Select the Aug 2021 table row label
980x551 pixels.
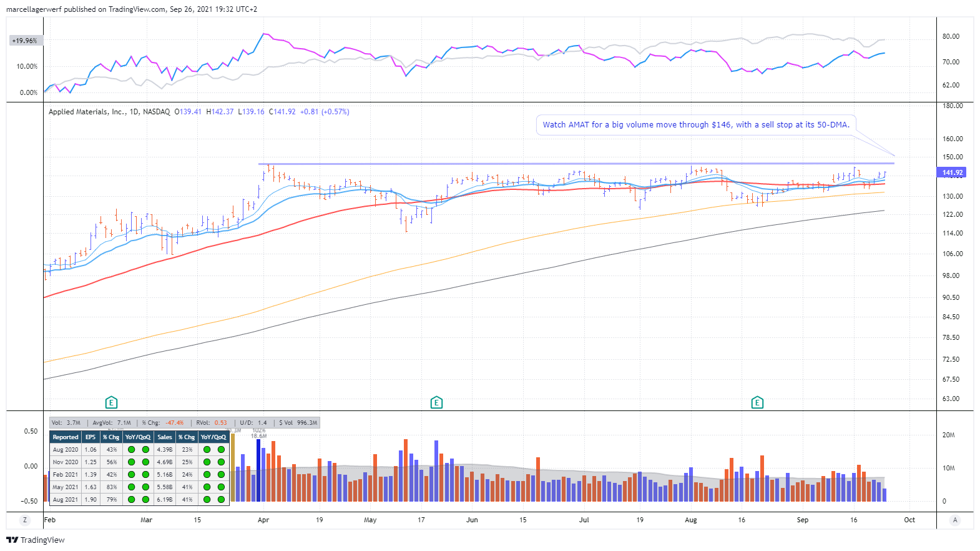pos(66,500)
